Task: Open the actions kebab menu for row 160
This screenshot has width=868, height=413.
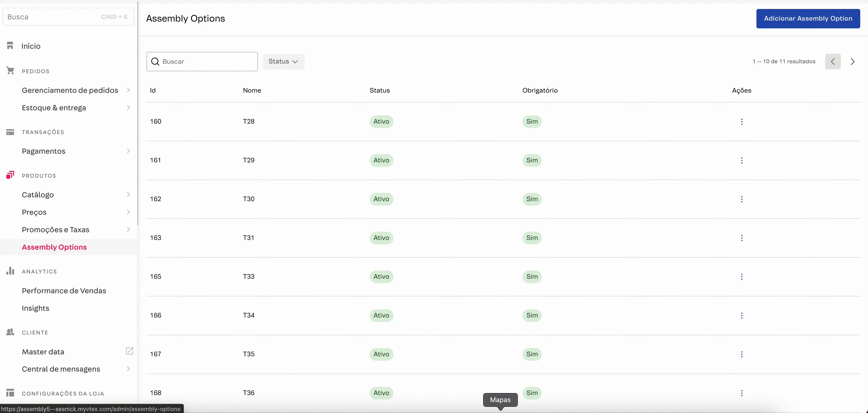Action: (x=742, y=121)
